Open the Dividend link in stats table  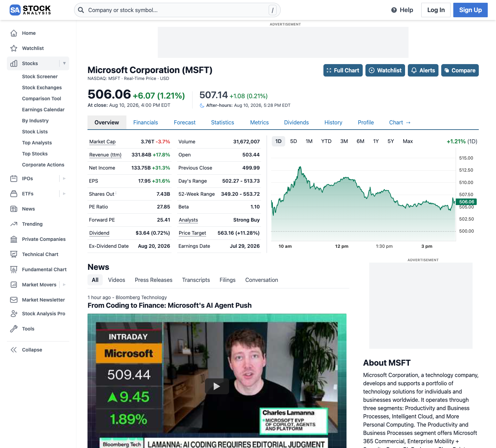99,233
